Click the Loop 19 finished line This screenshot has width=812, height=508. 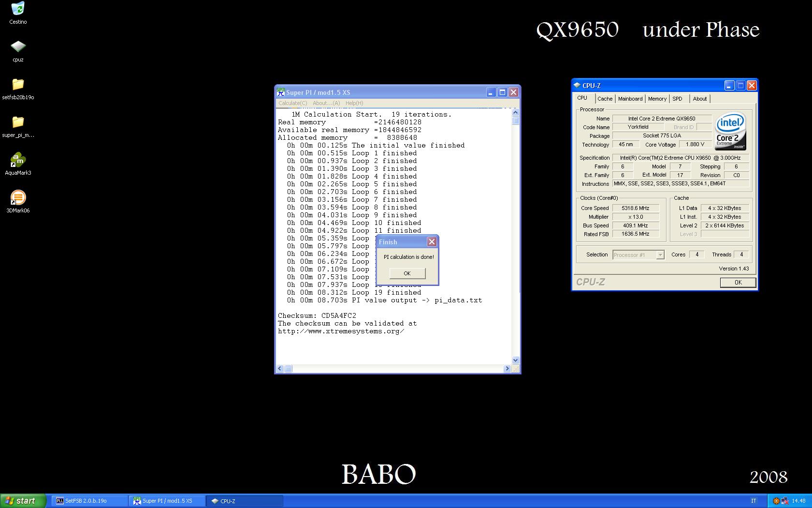tap(354, 292)
